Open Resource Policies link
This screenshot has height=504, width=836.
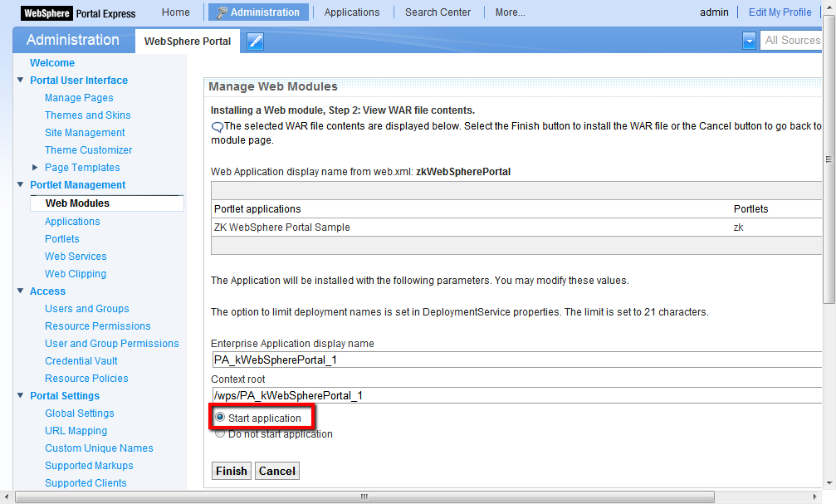(86, 378)
